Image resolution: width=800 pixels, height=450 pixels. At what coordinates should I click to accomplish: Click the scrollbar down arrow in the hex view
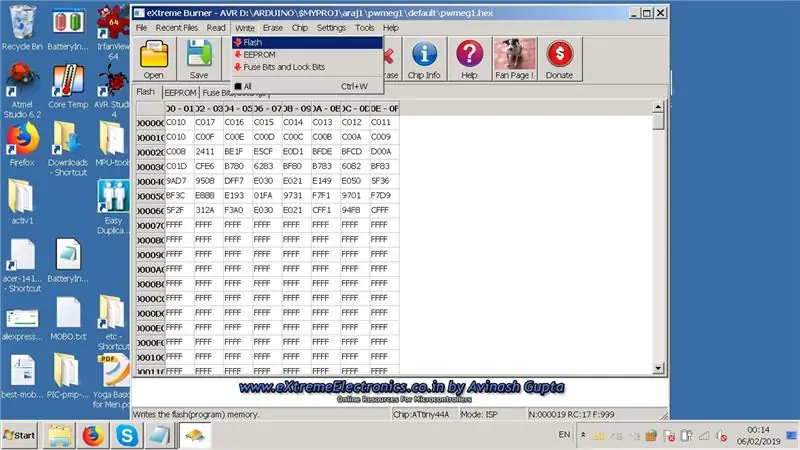[x=658, y=368]
